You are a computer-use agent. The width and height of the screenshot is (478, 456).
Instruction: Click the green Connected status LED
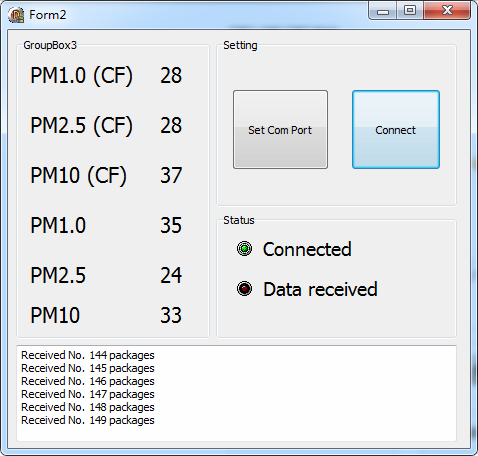click(244, 249)
